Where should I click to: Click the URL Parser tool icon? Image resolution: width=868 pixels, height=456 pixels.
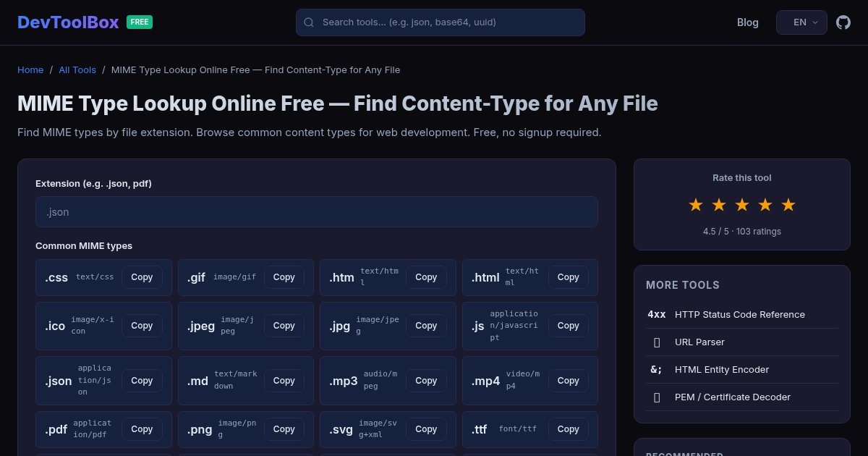tap(657, 342)
